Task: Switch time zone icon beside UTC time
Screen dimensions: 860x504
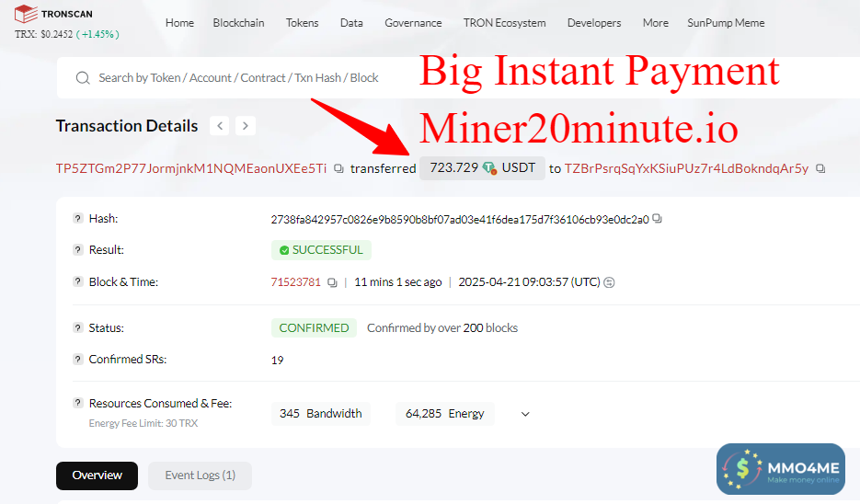Action: [x=609, y=282]
